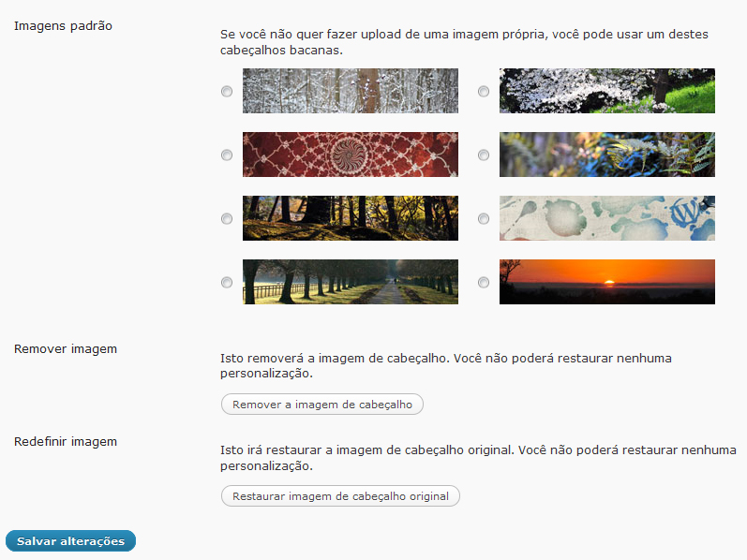The height and width of the screenshot is (560, 747).
Task: Select radio button for orange sunset header
Action: pyautogui.click(x=484, y=283)
